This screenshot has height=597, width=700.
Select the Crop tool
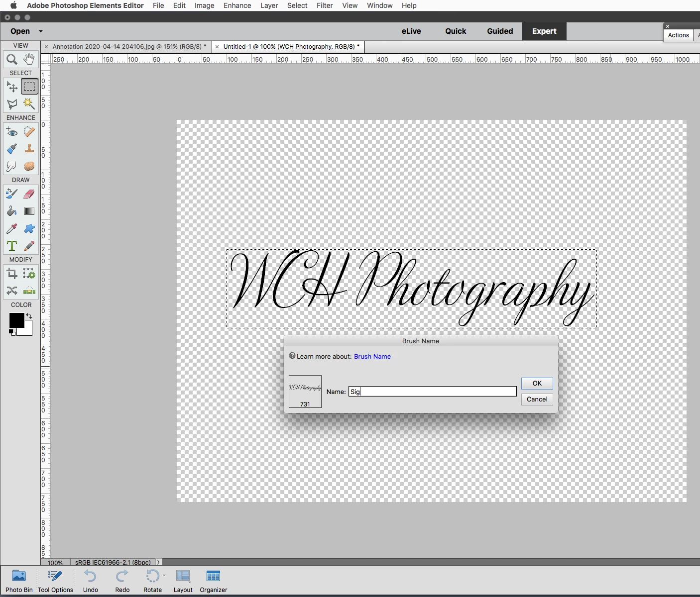click(12, 274)
